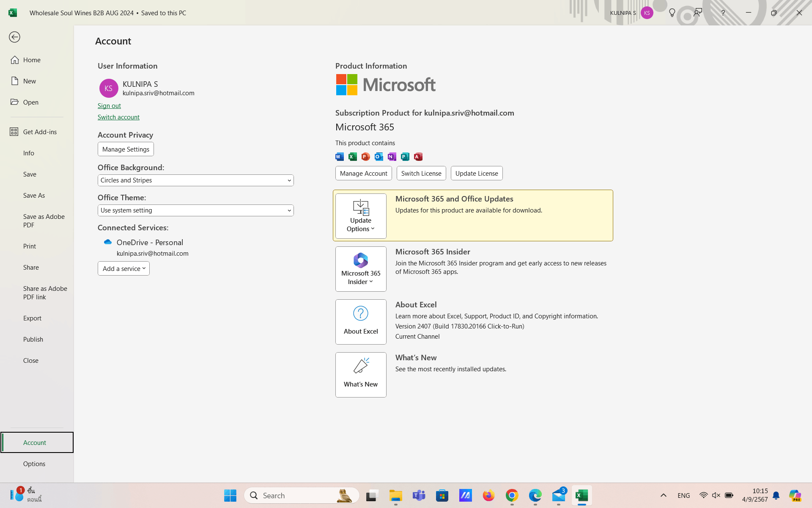Click the Update License button
The image size is (812, 508).
(477, 173)
